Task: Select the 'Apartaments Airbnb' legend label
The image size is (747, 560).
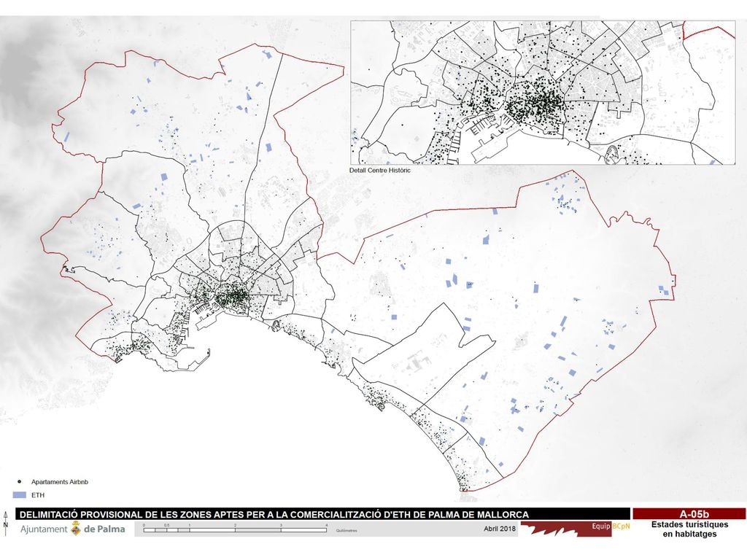Action: click(x=60, y=482)
